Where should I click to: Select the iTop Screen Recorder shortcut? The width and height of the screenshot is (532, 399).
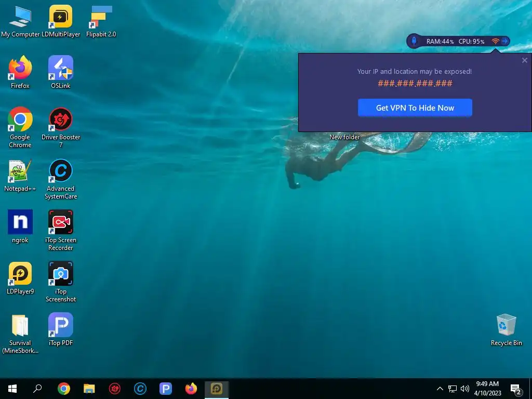61,230
